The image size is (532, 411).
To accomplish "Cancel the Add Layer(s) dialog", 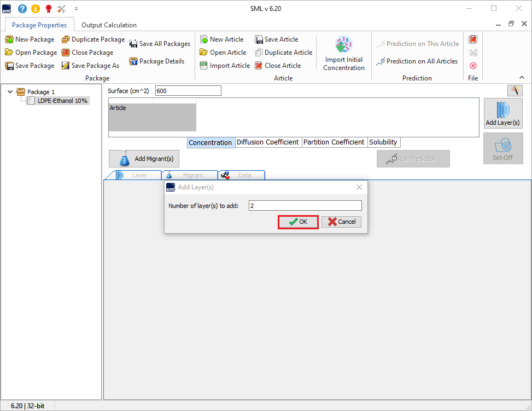I will 341,222.
